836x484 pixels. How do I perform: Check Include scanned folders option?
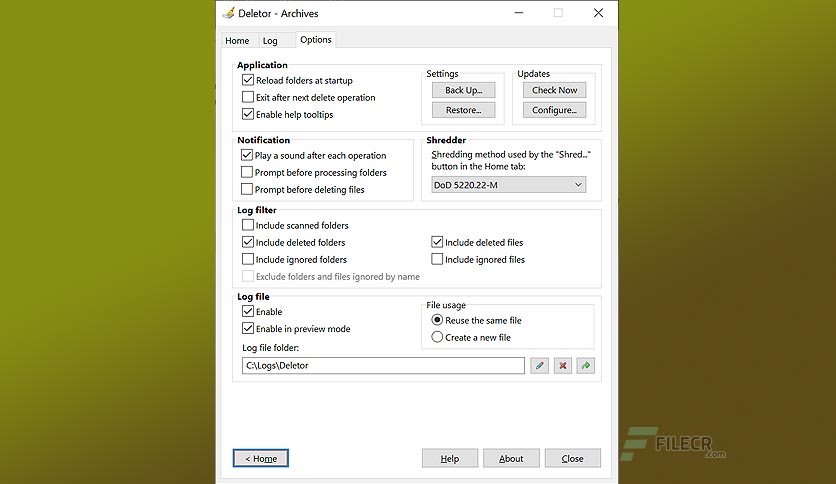[247, 225]
